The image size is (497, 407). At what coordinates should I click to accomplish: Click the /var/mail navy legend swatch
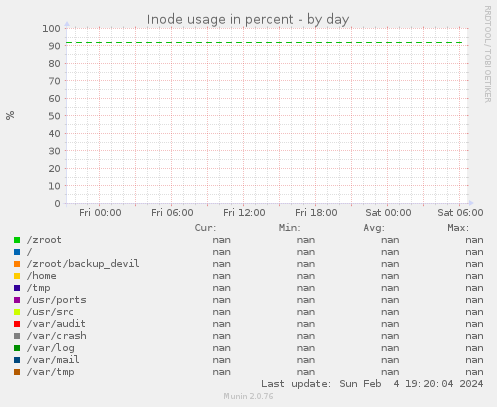coord(17,360)
